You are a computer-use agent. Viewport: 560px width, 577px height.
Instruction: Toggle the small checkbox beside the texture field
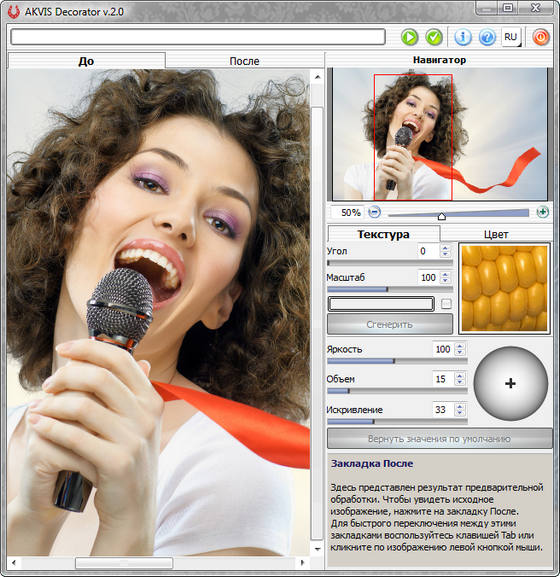[446, 304]
